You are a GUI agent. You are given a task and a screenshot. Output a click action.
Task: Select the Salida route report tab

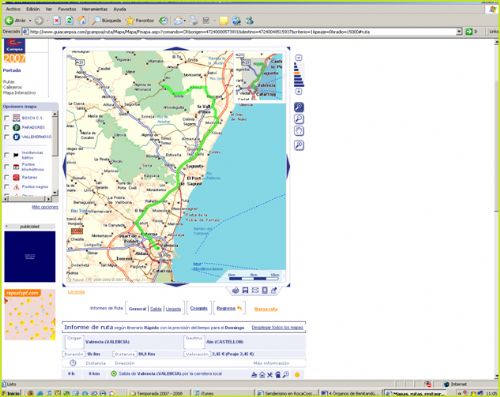156,309
